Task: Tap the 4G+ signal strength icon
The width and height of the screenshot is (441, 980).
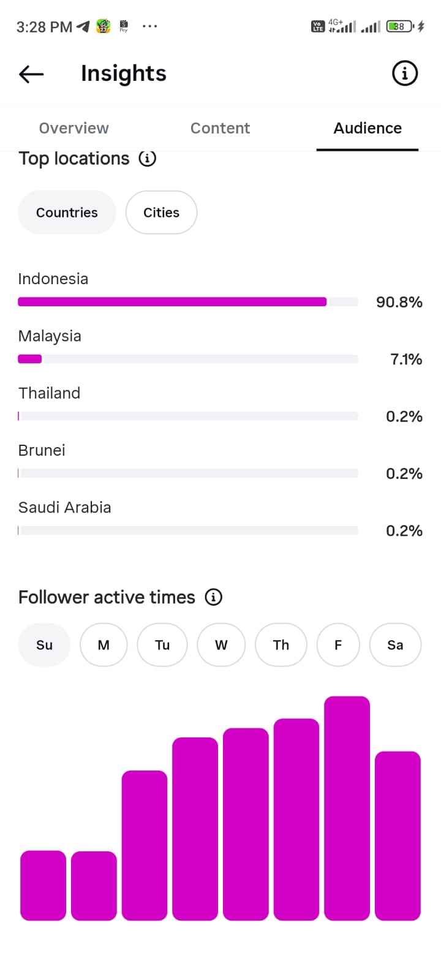Action: tap(342, 26)
